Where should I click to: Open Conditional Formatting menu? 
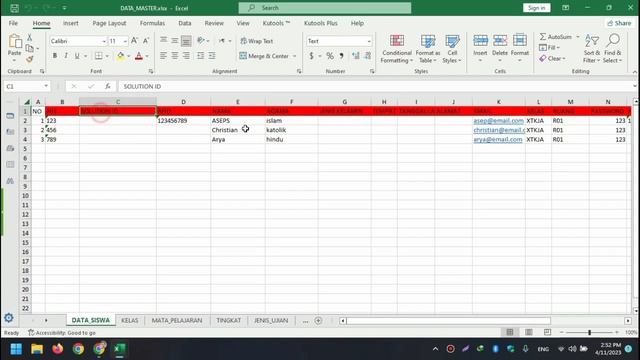pyautogui.click(x=397, y=49)
